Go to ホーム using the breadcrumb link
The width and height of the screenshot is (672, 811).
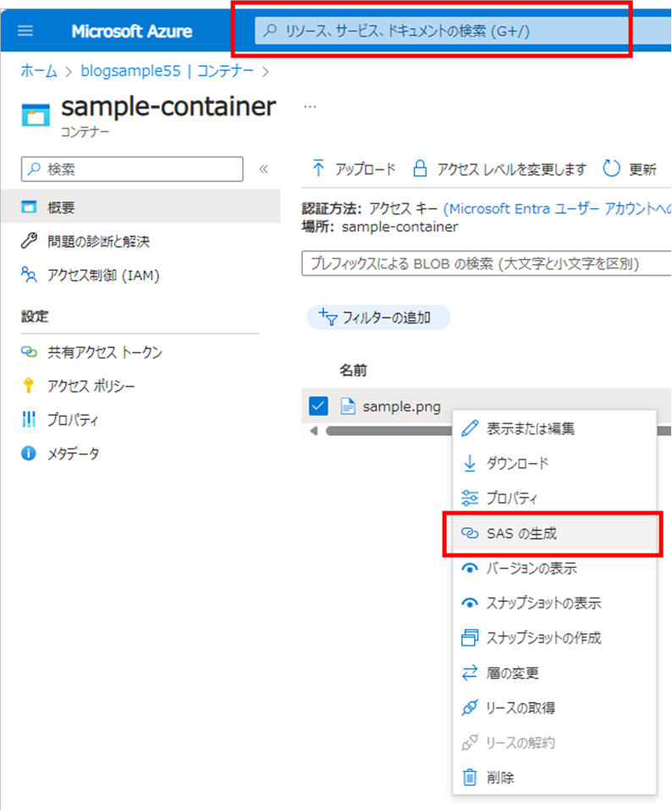pos(38,71)
